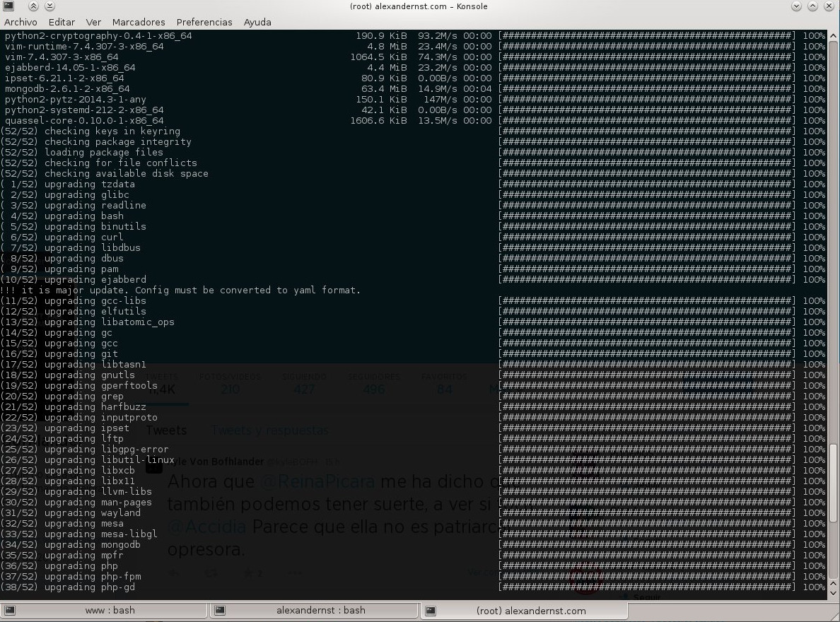This screenshot has width=840, height=622.
Task: Click terminal icon on 'alexandernst : bash' tab
Action: pos(220,610)
